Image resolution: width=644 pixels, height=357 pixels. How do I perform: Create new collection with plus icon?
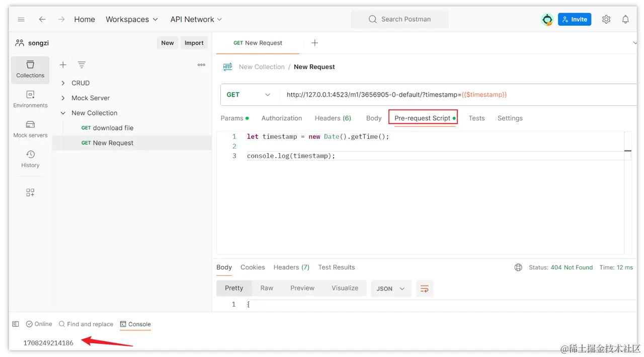pyautogui.click(x=63, y=64)
